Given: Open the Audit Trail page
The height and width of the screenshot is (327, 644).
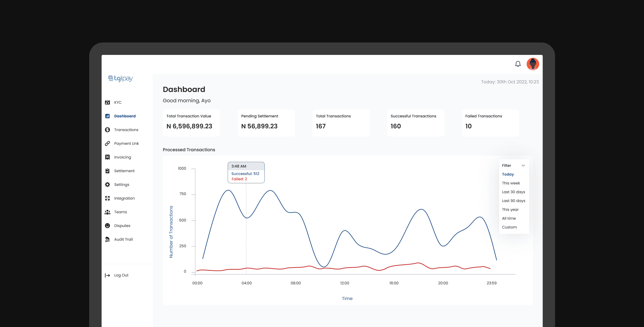Looking at the screenshot, I should point(123,239).
